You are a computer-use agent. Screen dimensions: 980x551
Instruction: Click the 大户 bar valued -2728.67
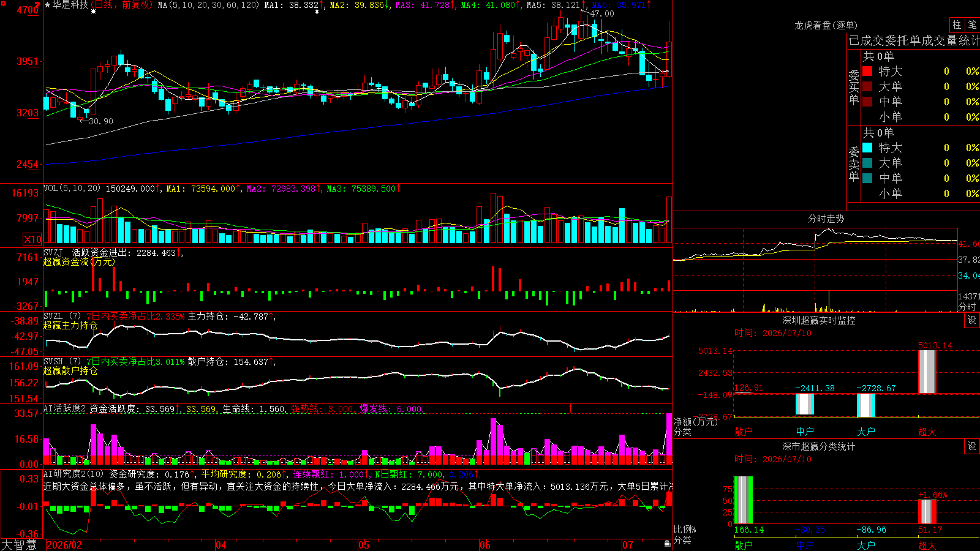[x=866, y=405]
